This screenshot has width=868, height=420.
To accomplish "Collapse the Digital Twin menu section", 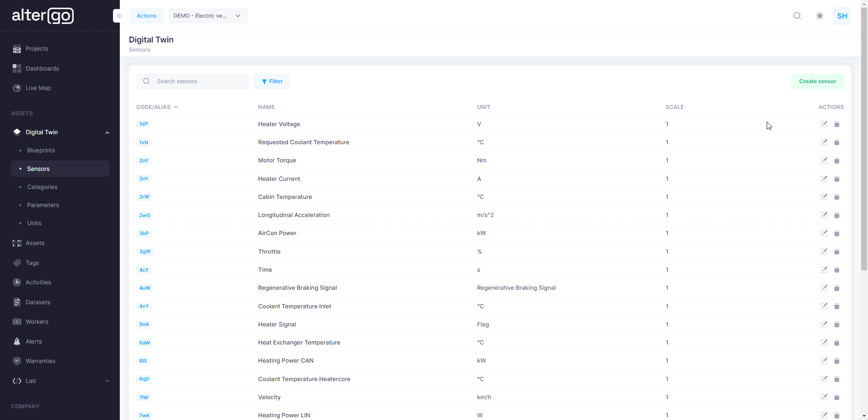I will (x=107, y=132).
